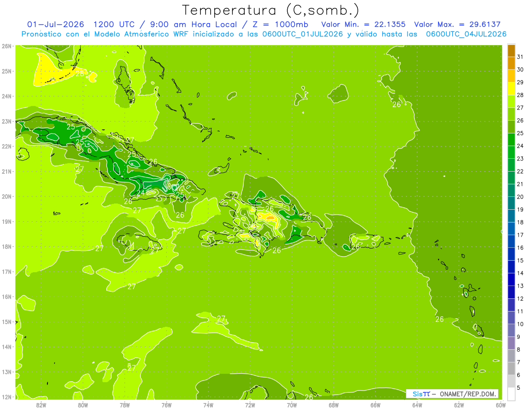Click the "17N" latitude label
This screenshot has height=411, width=532.
click(x=6, y=271)
